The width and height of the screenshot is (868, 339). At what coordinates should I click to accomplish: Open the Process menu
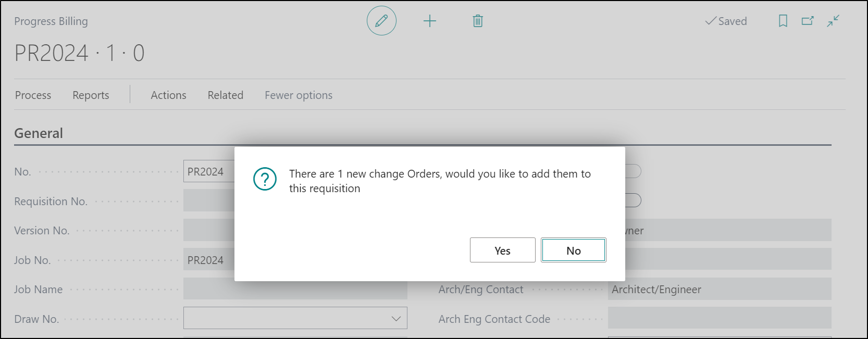coord(33,95)
